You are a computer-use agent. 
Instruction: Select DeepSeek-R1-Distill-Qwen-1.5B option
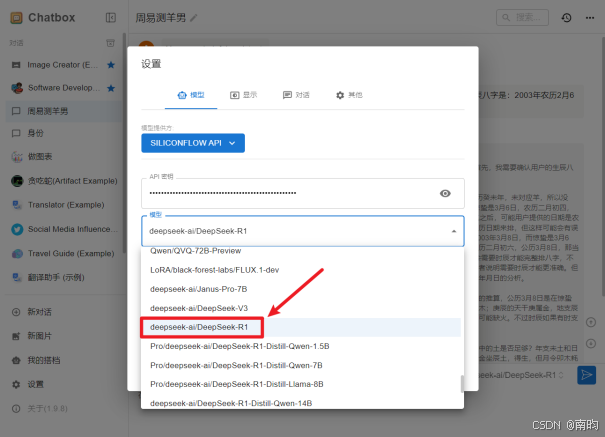302,346
